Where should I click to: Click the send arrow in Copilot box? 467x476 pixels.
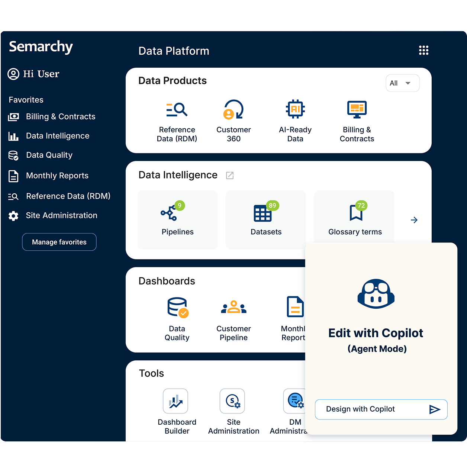[x=434, y=409]
